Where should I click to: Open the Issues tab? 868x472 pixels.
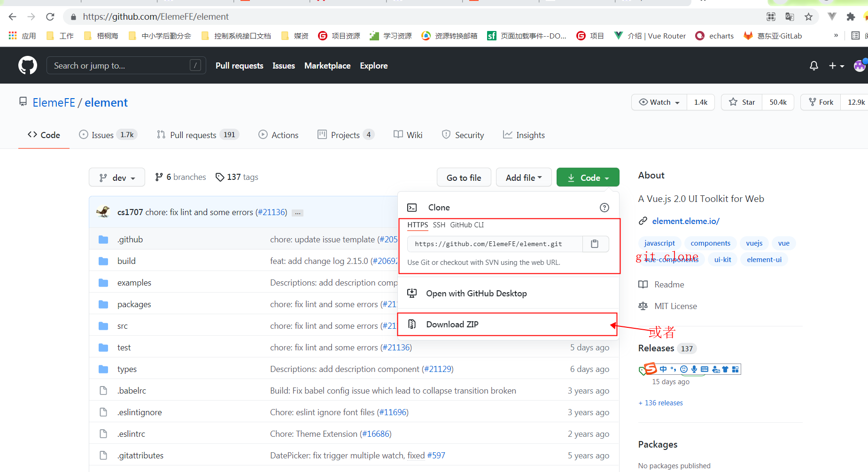(x=108, y=135)
